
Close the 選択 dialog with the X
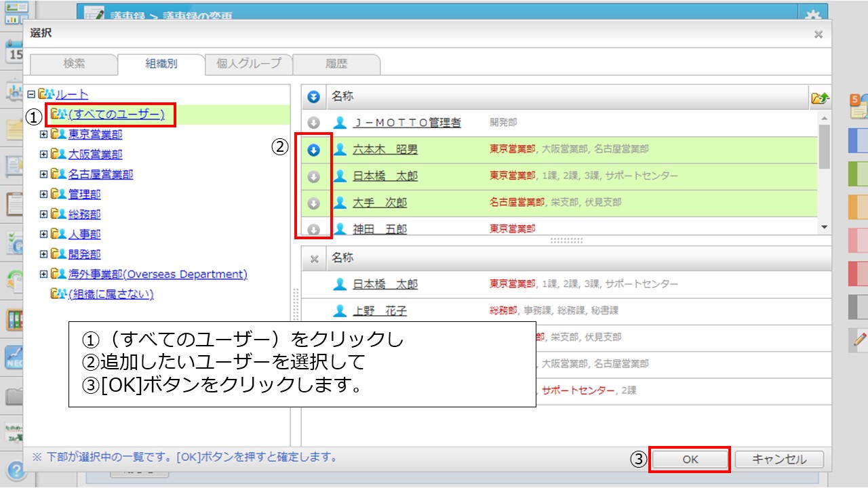click(818, 34)
